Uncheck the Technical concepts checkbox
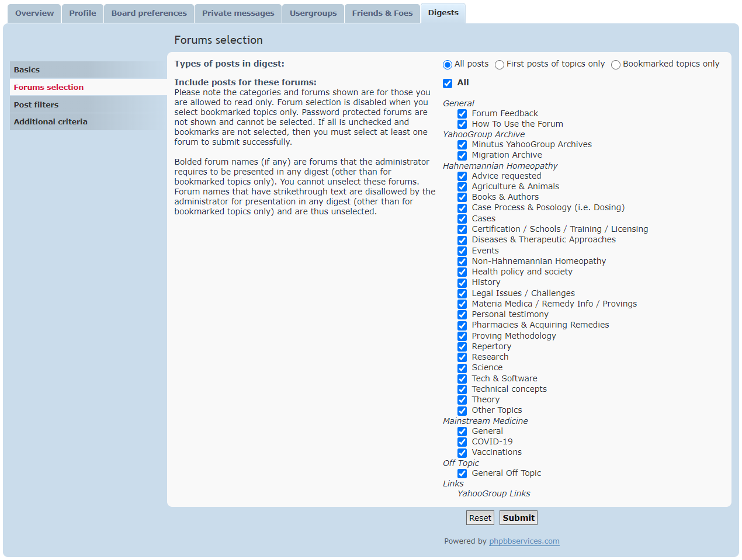 (x=462, y=389)
